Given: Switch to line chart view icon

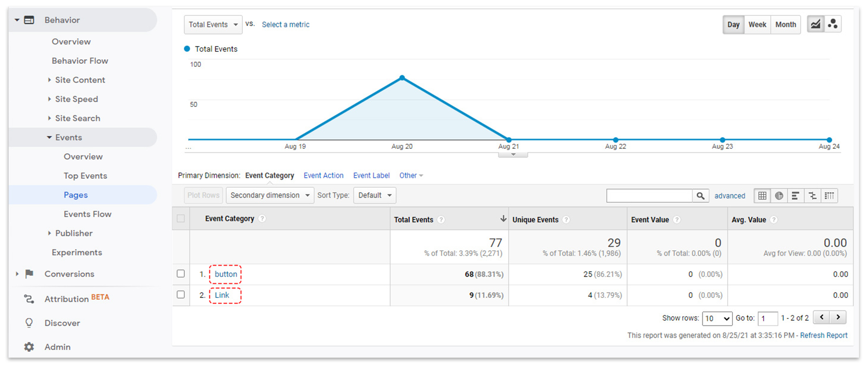Looking at the screenshot, I should coord(815,24).
